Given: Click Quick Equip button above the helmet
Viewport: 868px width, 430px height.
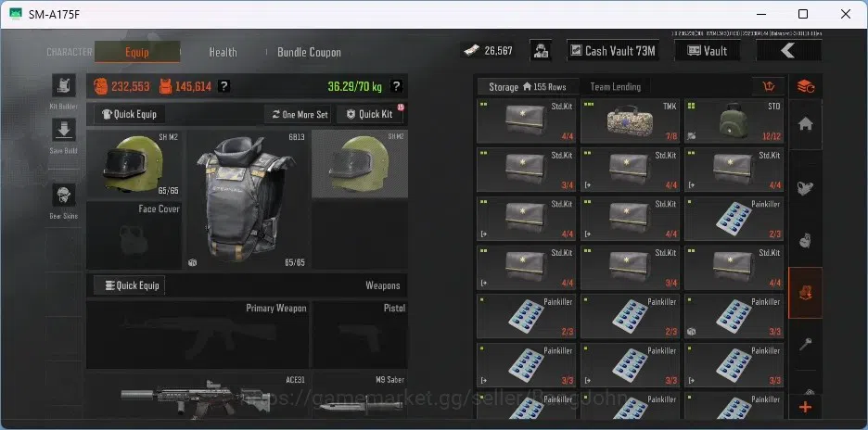Looking at the screenshot, I should click(130, 115).
